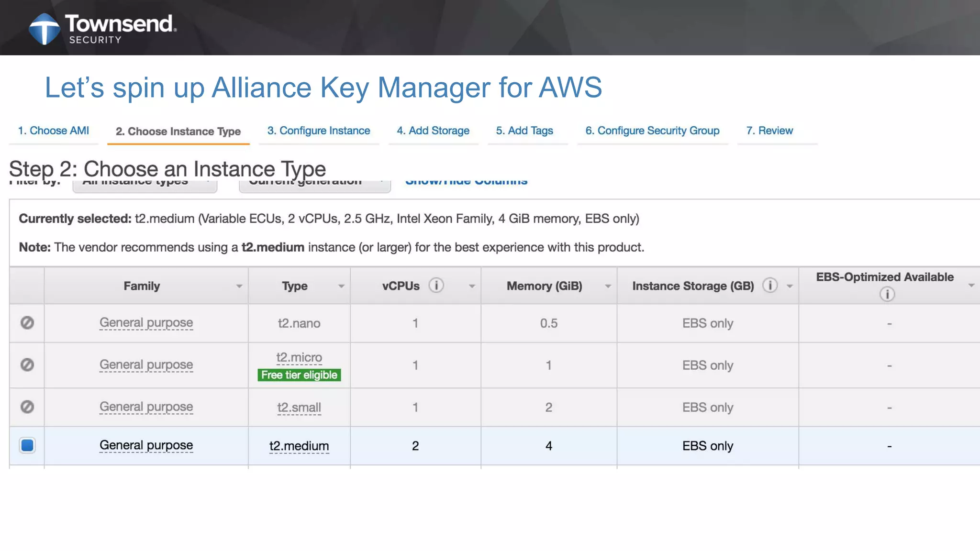Image resolution: width=980 pixels, height=551 pixels.
Task: Click General purpose in the t2.small row
Action: pyautogui.click(x=146, y=407)
